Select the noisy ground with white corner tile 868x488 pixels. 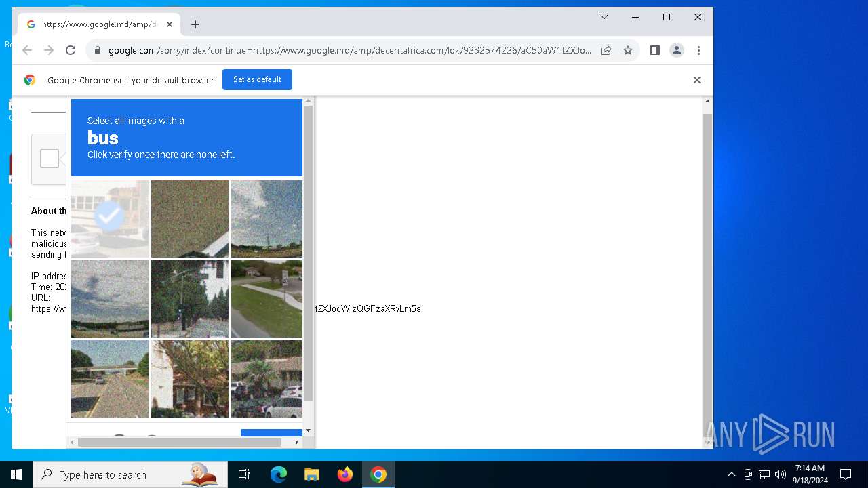(x=190, y=218)
